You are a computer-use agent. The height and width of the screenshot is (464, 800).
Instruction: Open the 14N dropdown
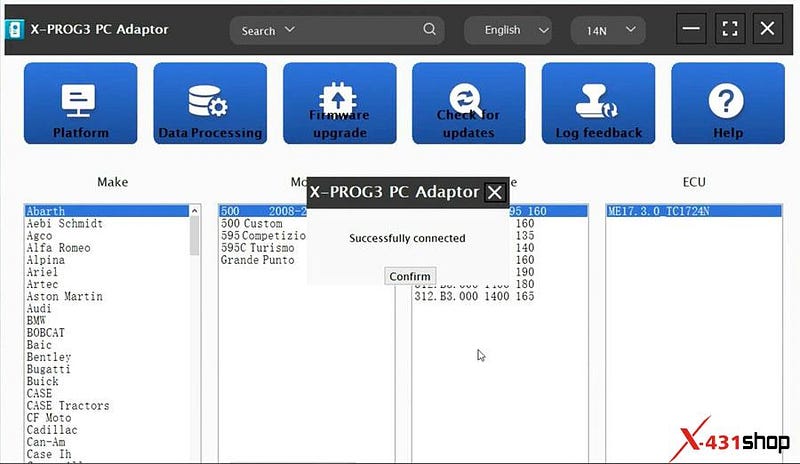pyautogui.click(x=608, y=30)
